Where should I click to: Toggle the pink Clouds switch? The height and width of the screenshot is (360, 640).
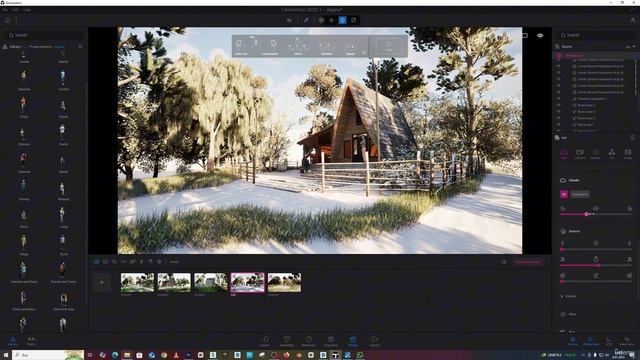(564, 194)
